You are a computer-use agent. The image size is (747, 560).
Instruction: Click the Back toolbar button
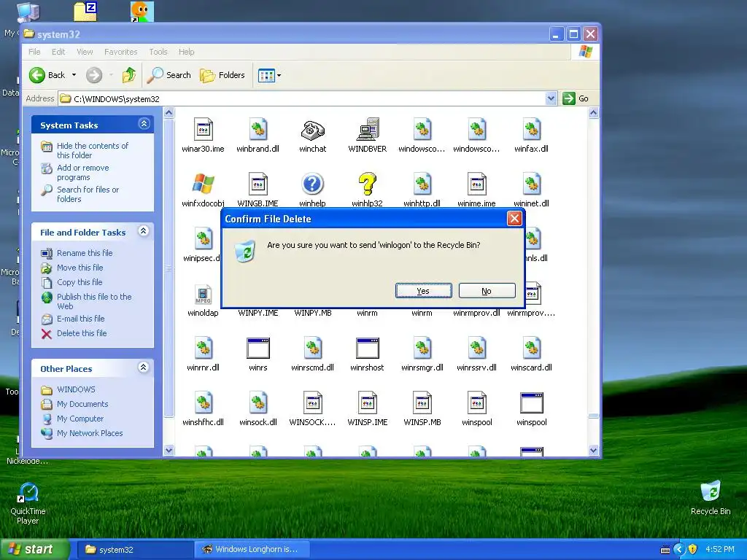47,75
